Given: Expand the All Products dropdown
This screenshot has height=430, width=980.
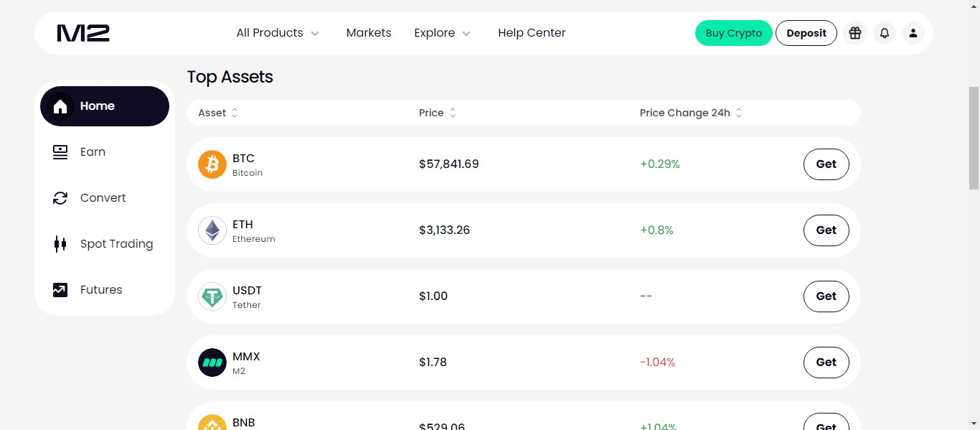Looking at the screenshot, I should (278, 33).
